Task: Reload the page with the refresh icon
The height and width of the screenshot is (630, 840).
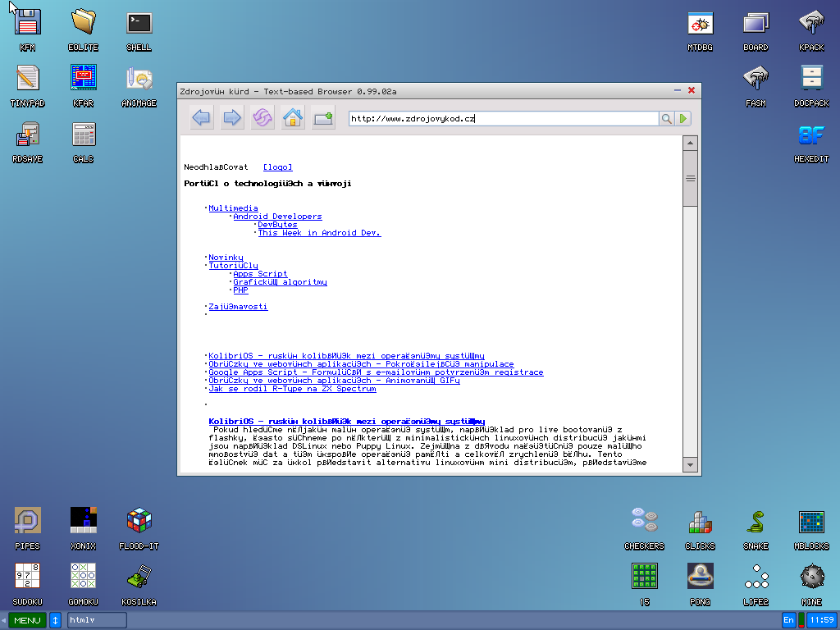Action: 262,118
